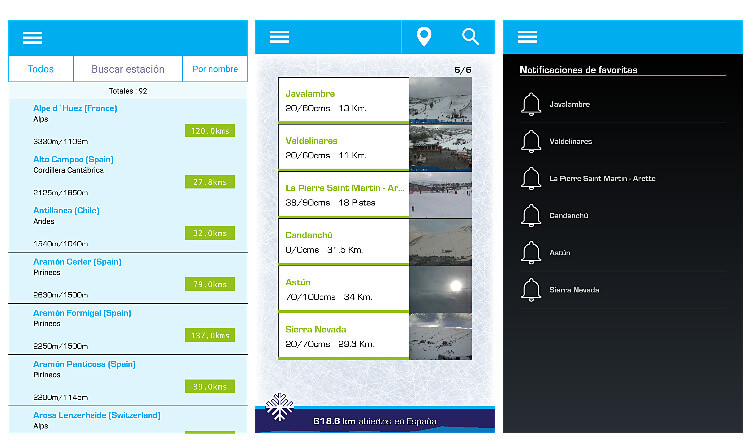Click the Totales: 92 count text
Image resolution: width=750 pixels, height=440 pixels.
point(128,91)
